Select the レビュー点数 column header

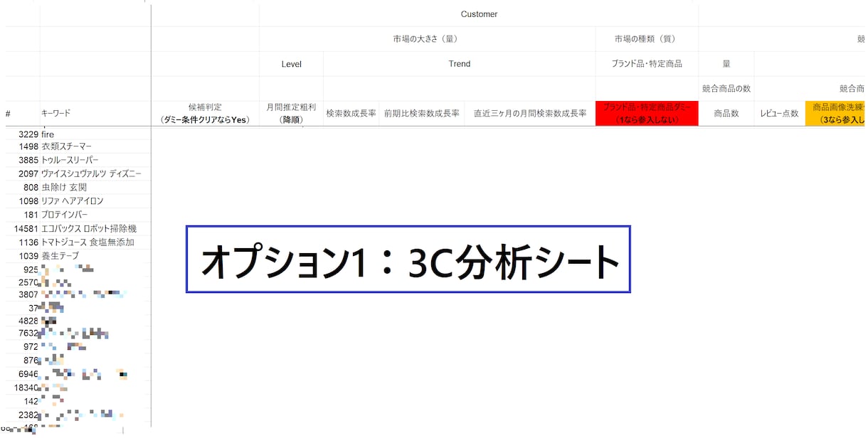pyautogui.click(x=779, y=114)
